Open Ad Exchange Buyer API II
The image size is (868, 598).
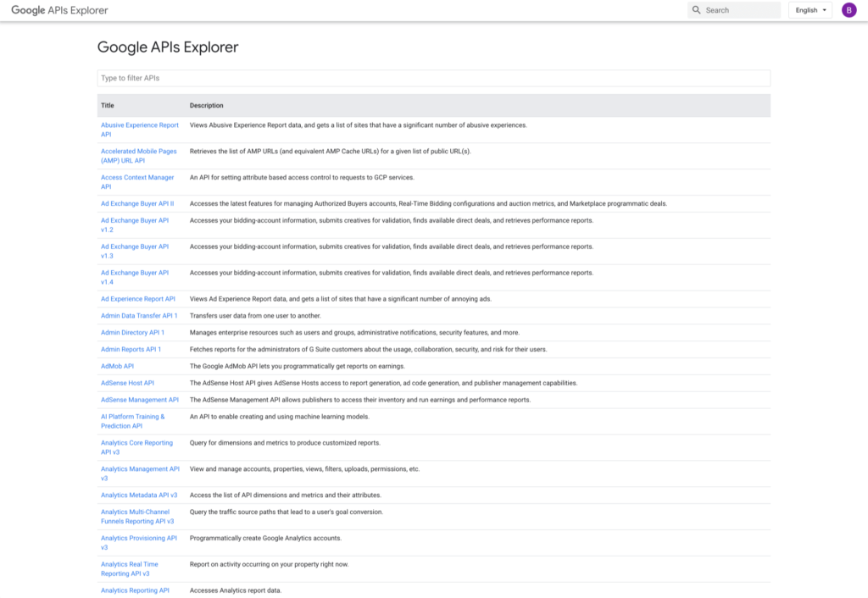click(x=136, y=203)
